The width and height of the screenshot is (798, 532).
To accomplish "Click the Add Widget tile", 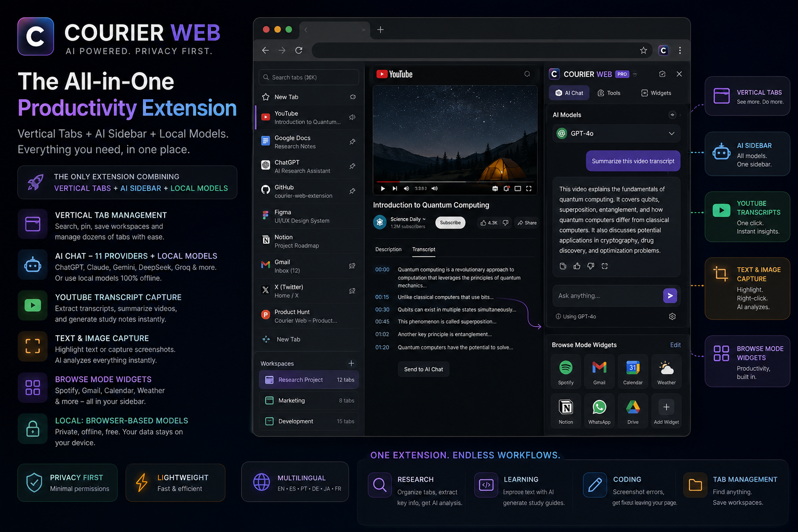I will coord(667,411).
